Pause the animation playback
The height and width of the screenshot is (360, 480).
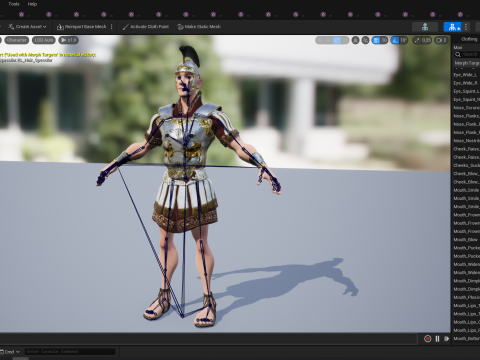tap(437, 339)
